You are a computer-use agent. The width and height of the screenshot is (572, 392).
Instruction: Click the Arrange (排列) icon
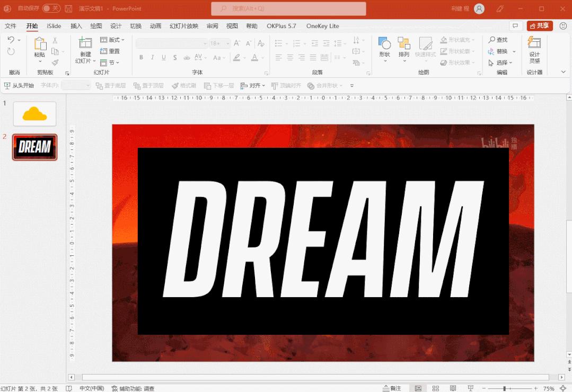click(404, 44)
